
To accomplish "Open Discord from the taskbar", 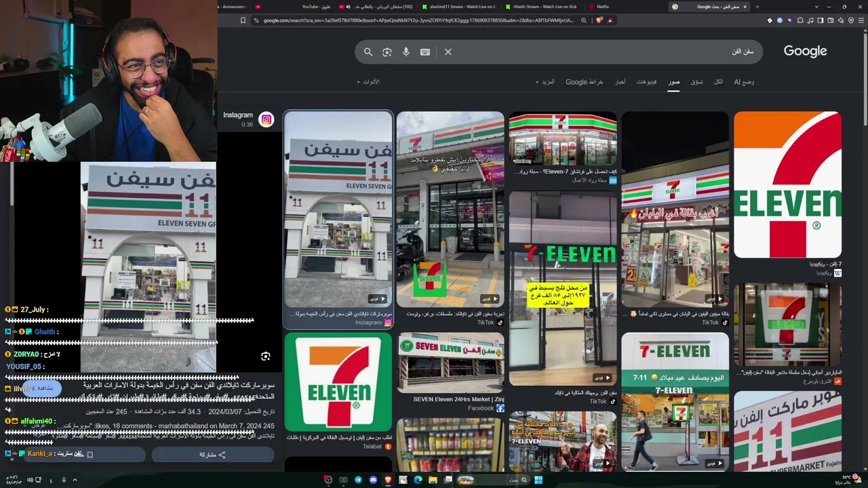I will [x=373, y=480].
